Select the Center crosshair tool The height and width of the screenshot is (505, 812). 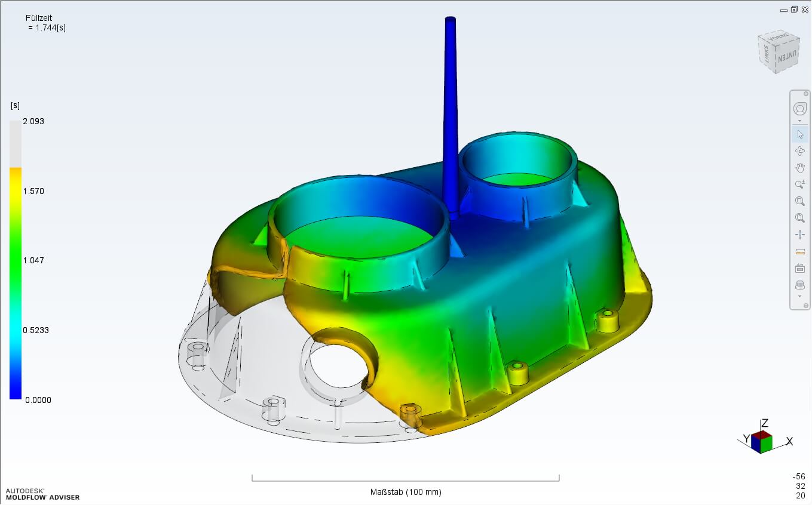pyautogui.click(x=800, y=235)
